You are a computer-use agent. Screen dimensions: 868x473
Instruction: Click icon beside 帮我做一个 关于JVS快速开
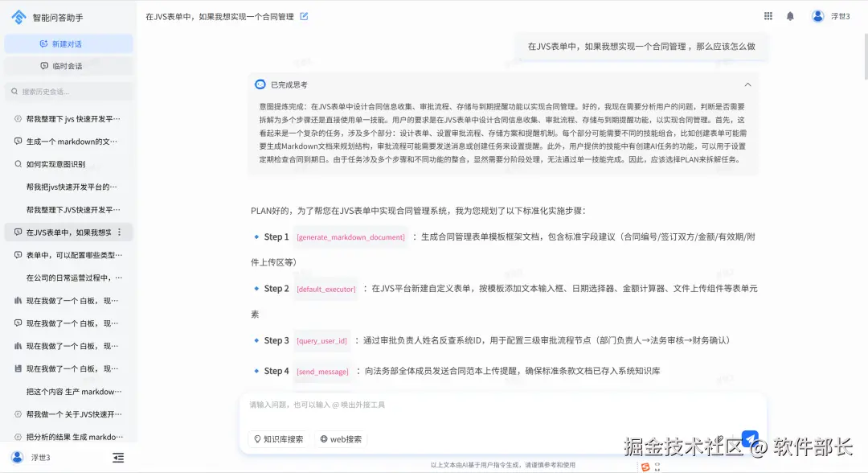point(18,413)
